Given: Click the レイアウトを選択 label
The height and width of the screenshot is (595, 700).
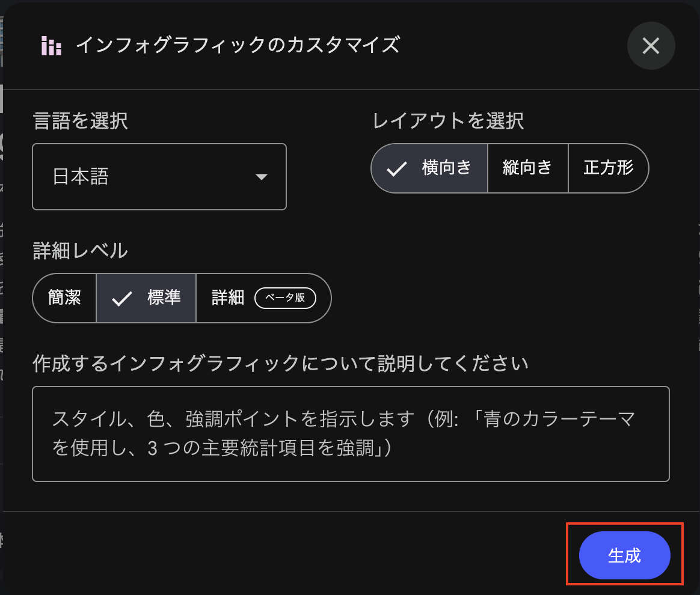Looking at the screenshot, I should 448,121.
